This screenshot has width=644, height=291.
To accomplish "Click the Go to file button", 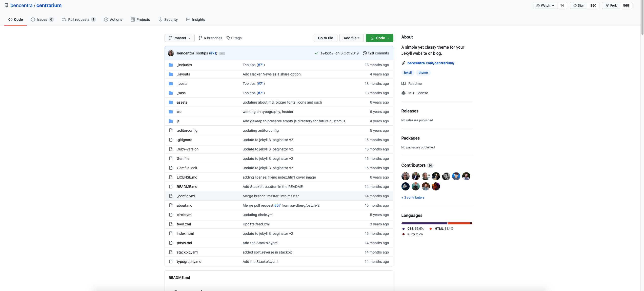I will click(x=326, y=38).
